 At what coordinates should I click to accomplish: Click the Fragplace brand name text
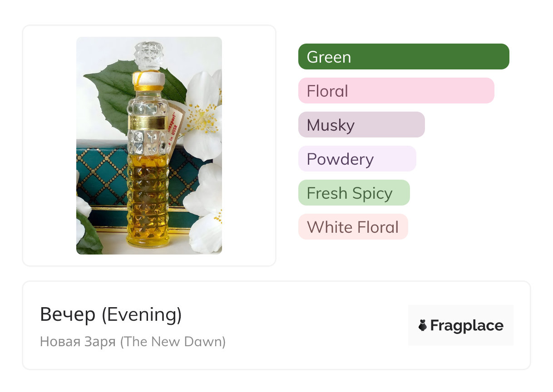pyautogui.click(x=466, y=325)
